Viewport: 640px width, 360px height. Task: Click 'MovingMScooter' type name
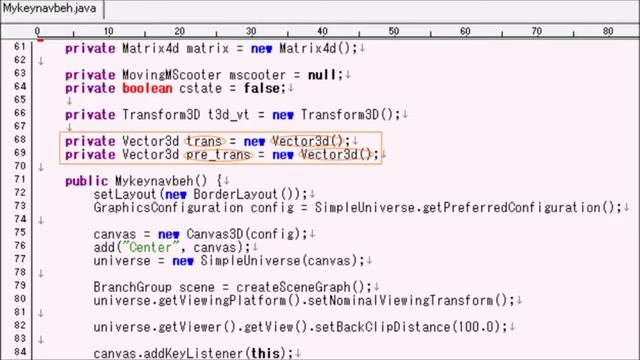point(172,75)
